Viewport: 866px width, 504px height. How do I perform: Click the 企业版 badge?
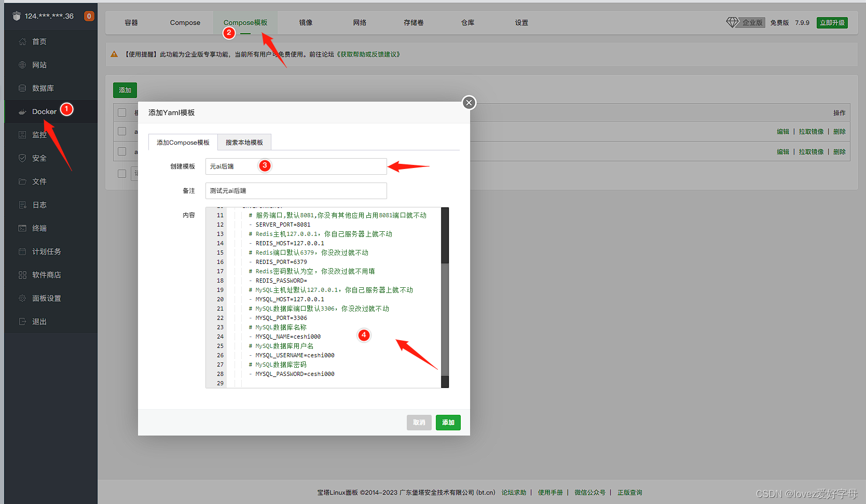(752, 23)
